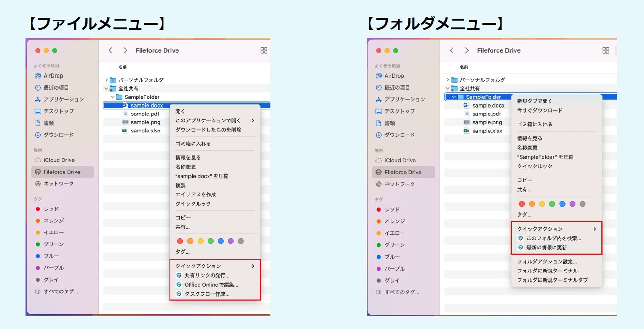Click 名前 column header in left window
The image size is (644, 329).
click(x=123, y=67)
